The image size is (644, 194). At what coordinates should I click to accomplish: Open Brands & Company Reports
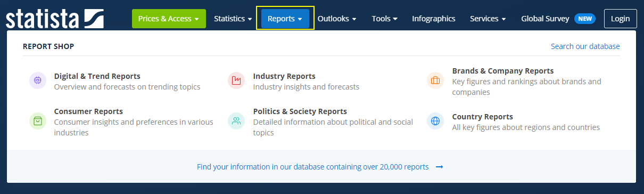click(503, 71)
